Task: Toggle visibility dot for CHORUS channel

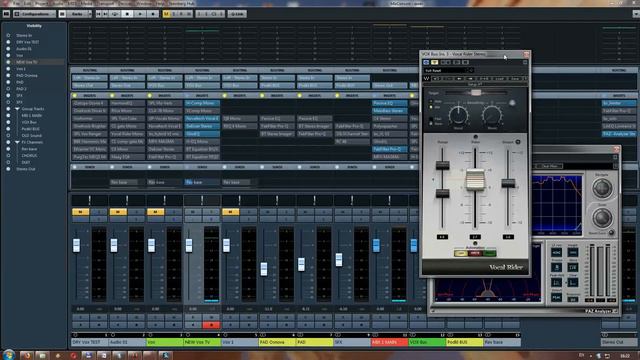Action: click(8, 156)
